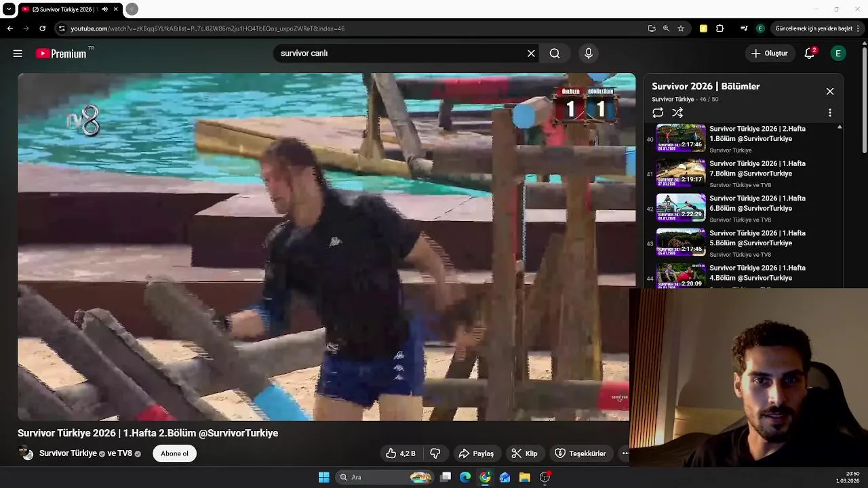
Task: Open Task View on the taskbar
Action: [x=446, y=477]
